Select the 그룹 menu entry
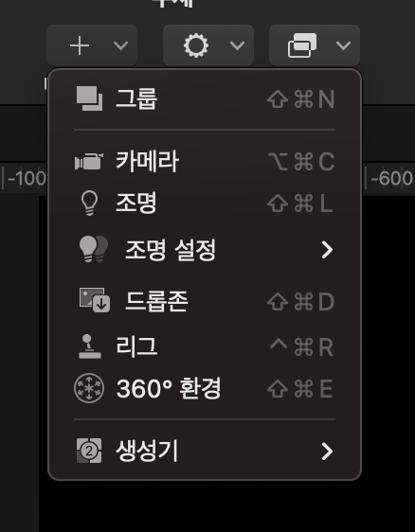This screenshot has height=532, width=415. click(205, 99)
